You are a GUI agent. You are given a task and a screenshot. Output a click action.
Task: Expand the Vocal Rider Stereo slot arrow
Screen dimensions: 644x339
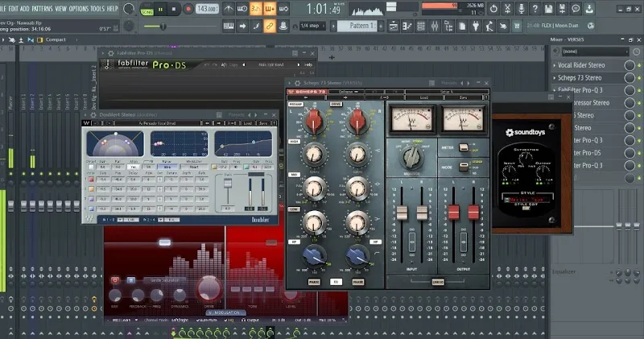555,65
